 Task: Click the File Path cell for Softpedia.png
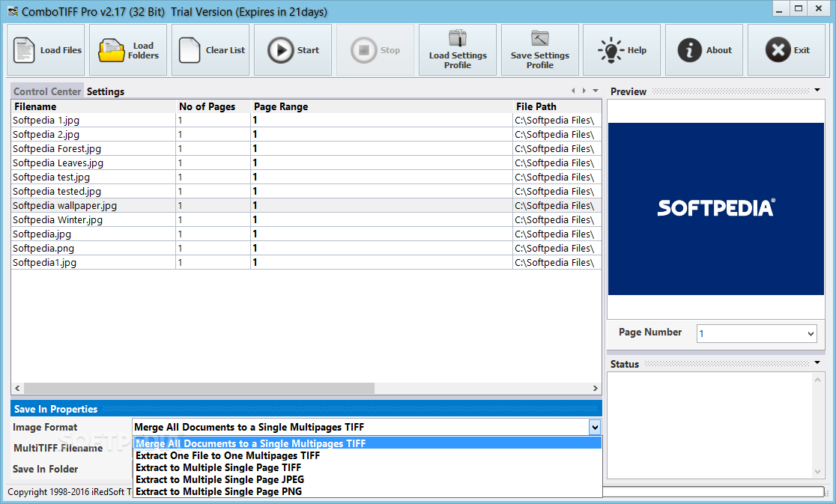tap(557, 248)
